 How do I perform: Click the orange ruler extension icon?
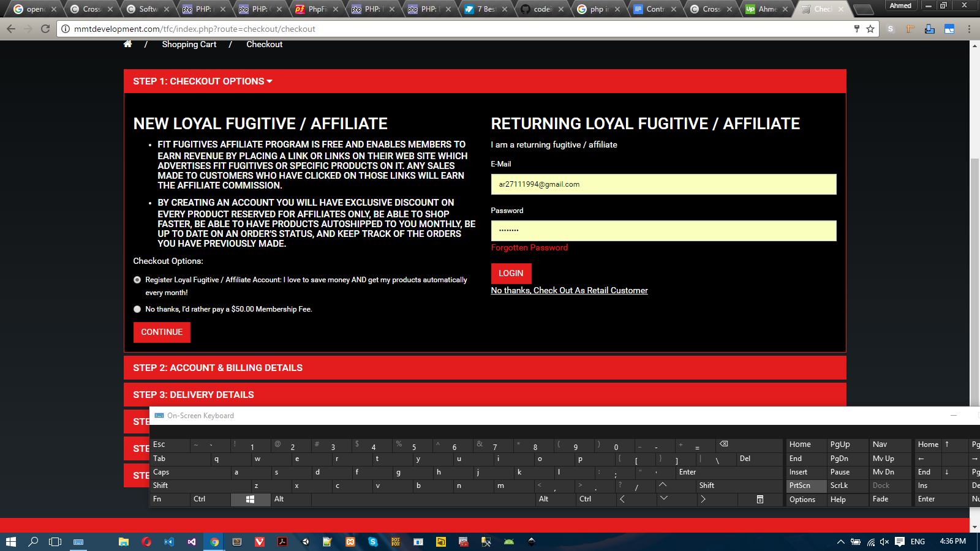910,29
